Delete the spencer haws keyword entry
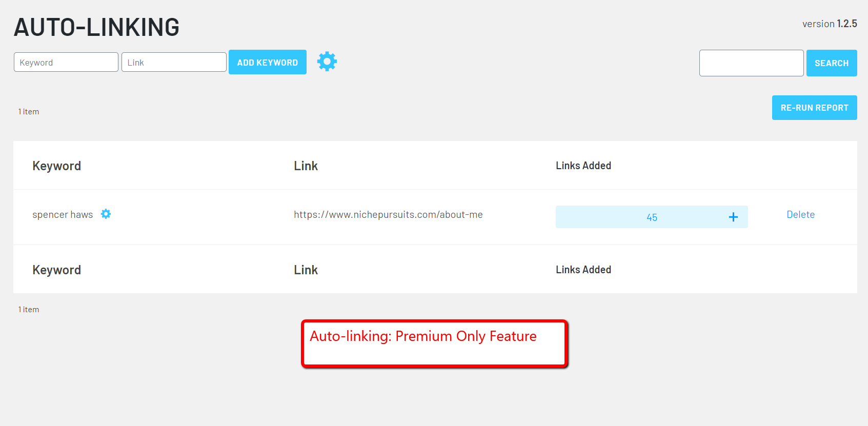This screenshot has height=426, width=868. 800,214
